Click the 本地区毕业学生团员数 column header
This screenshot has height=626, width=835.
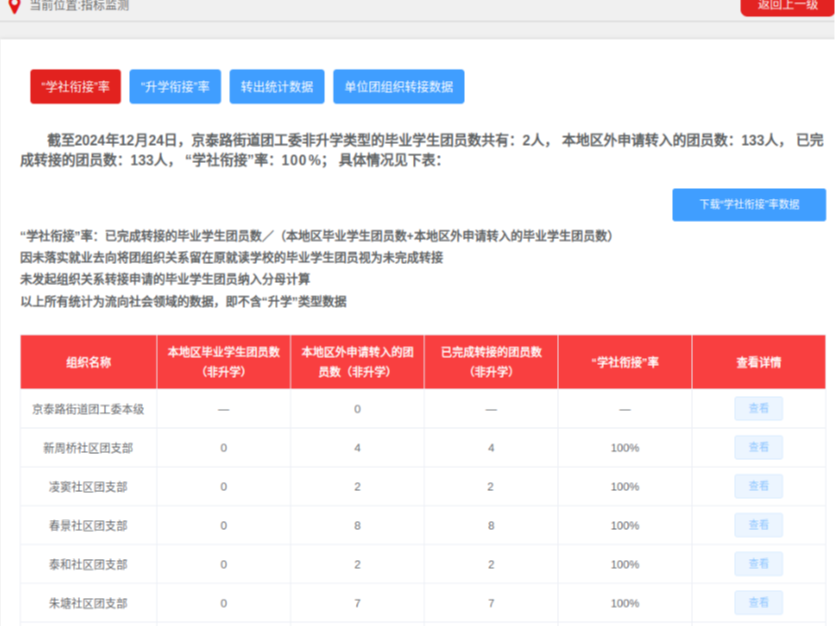tap(224, 362)
